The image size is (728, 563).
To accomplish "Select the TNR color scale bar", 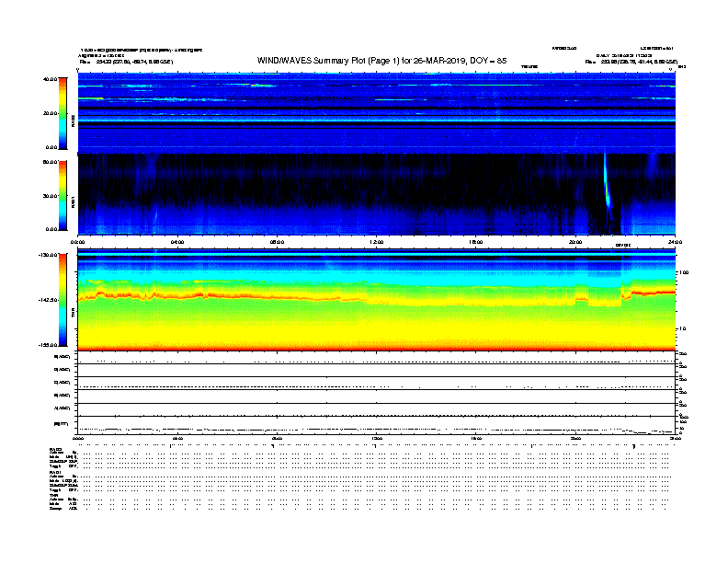I will (63, 300).
